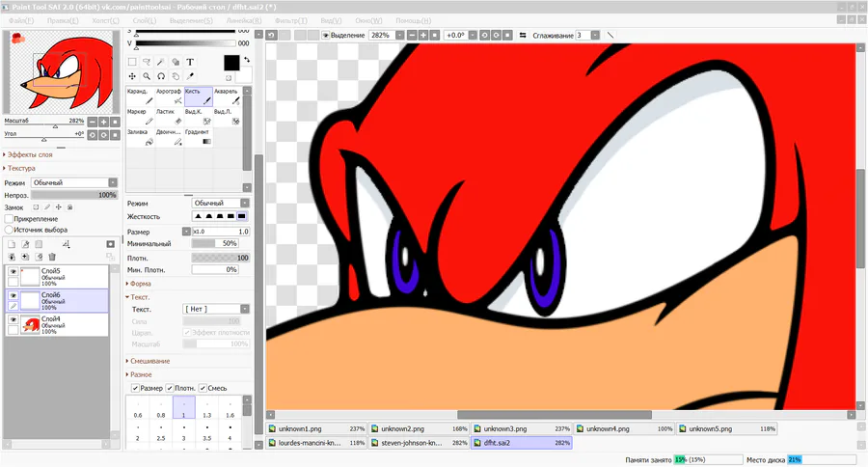Switch to the steven-johnson-kn... document tab
Screen dimensions: 868x467
(419, 443)
